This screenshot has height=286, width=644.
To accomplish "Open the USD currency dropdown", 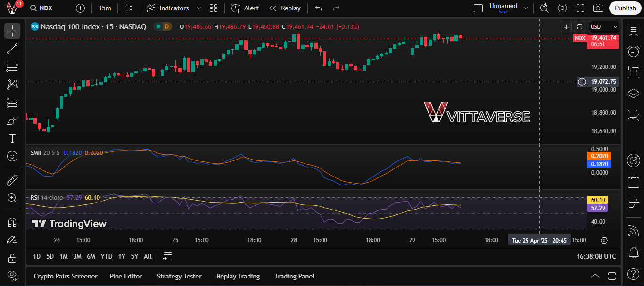I will tap(603, 27).
